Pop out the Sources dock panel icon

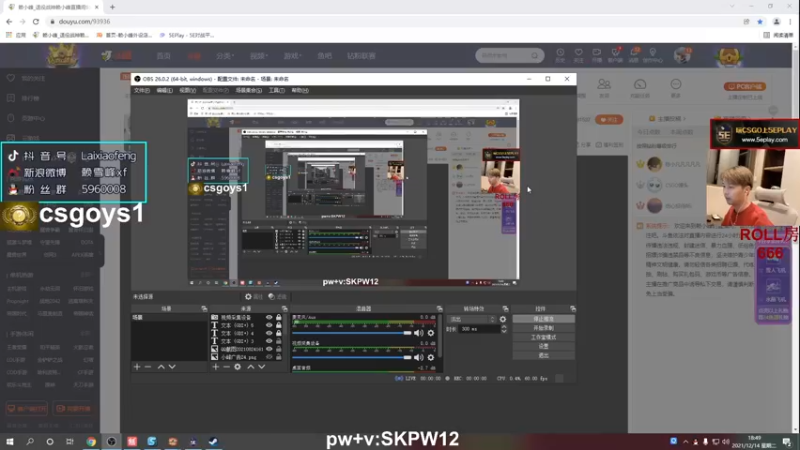click(284, 309)
